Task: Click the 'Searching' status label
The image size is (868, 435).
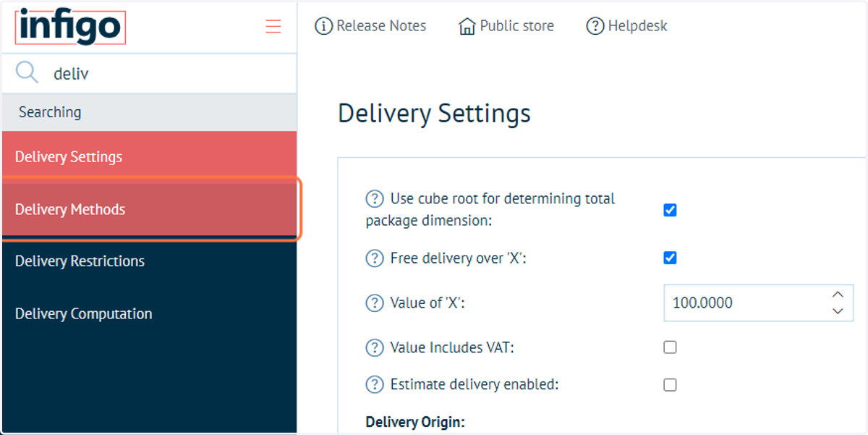Action: (x=50, y=112)
